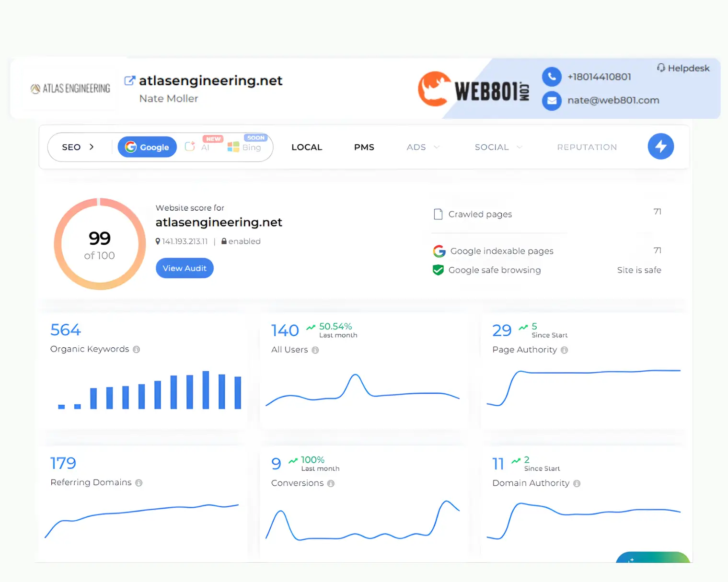
Task: Click the info icon beside Organic Keywords
Action: pos(136,349)
